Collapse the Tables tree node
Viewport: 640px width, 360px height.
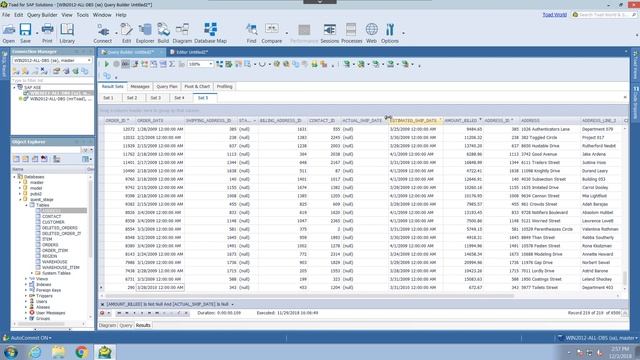26,205
